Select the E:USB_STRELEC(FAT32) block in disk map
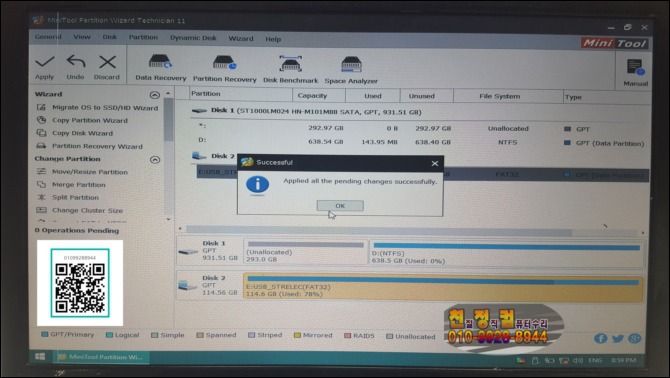This screenshot has width=670, height=378. tap(443, 287)
